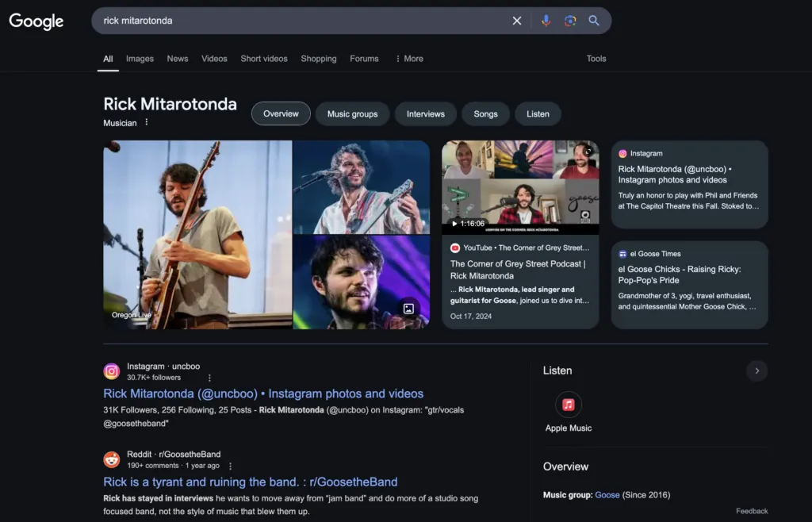Select the Songs chip
This screenshot has height=522, width=812.
(x=486, y=114)
